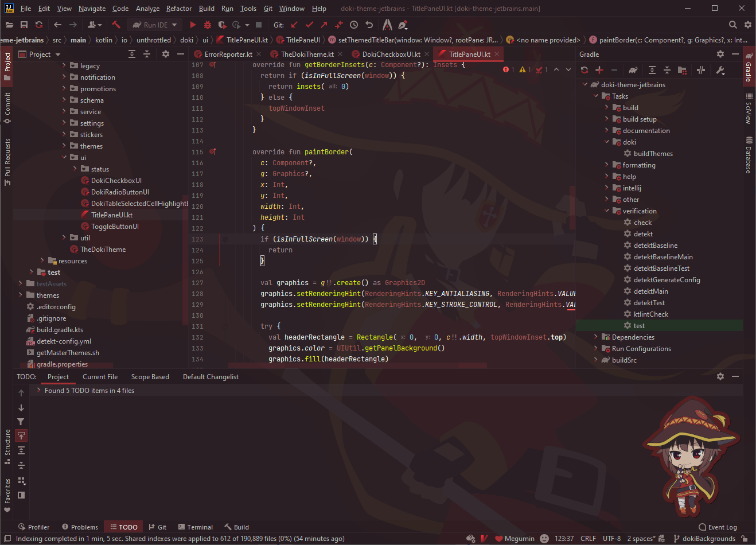Click the CRLF line separator widget
756x545 pixels.
point(588,539)
